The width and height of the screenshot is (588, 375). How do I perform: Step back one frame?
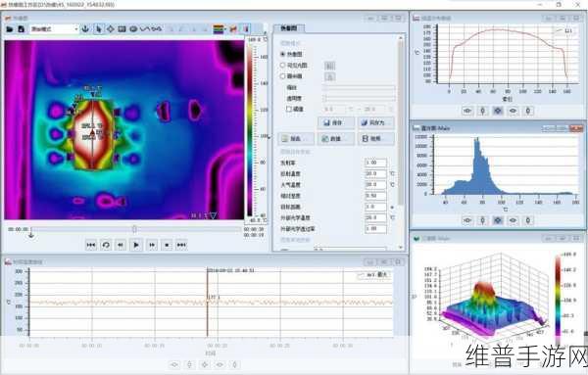[121, 245]
